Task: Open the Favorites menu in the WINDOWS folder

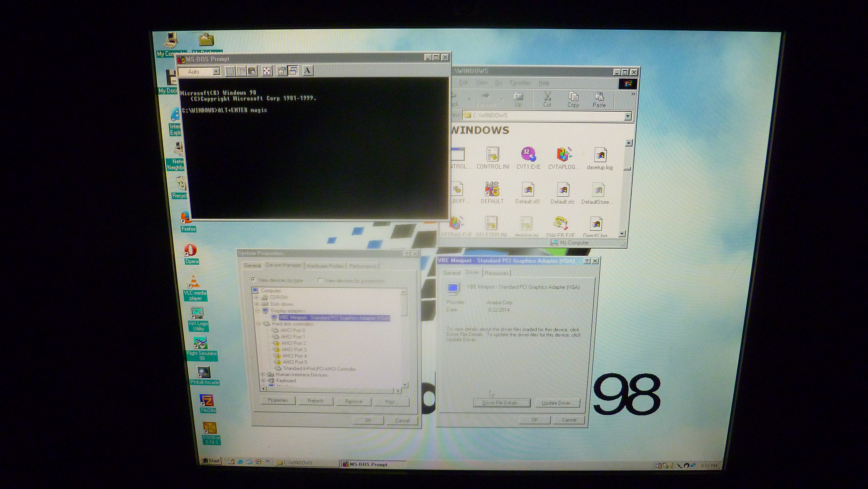Action: coord(520,83)
